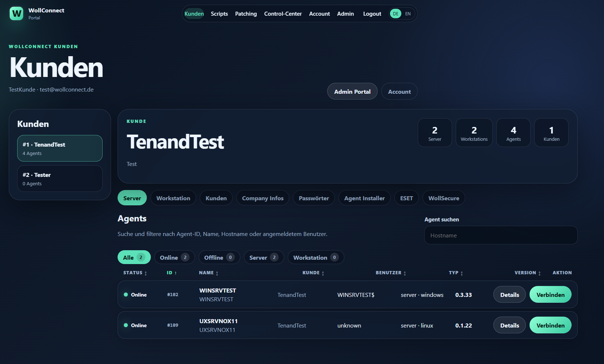604x364 pixels.
Task: Log out via the Logout link
Action: pyautogui.click(x=372, y=14)
